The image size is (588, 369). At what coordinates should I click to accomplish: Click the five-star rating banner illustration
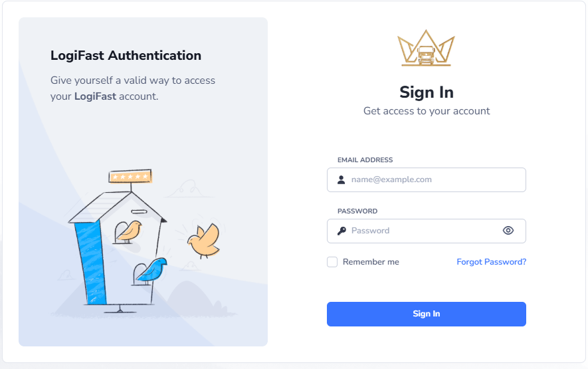(x=130, y=177)
